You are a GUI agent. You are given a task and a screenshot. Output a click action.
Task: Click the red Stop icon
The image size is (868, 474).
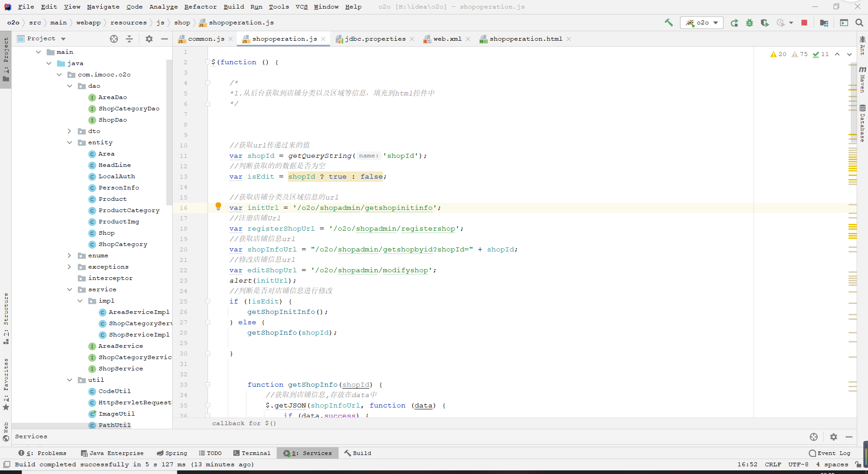[x=804, y=23]
